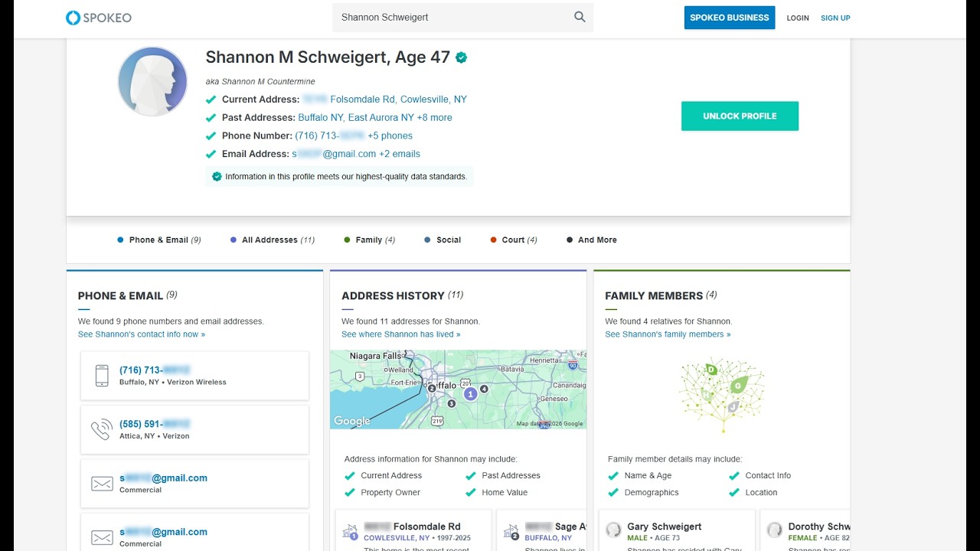Click the checkmark next to Email Address in profile
980x551 pixels.
pos(211,155)
